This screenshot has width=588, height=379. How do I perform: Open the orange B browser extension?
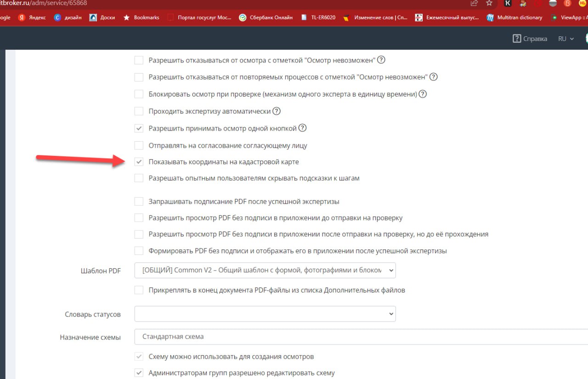click(x=567, y=3)
